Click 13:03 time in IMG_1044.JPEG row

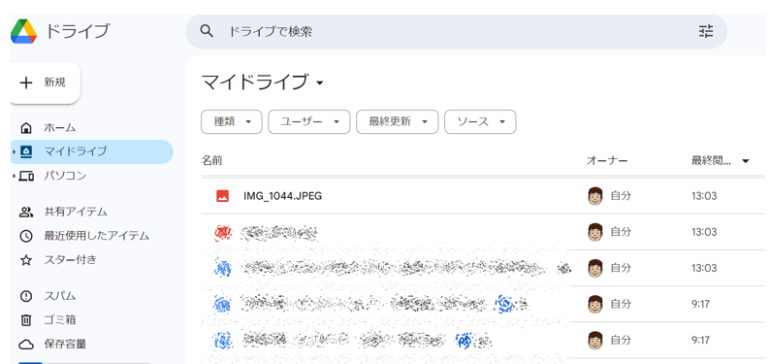click(x=704, y=196)
